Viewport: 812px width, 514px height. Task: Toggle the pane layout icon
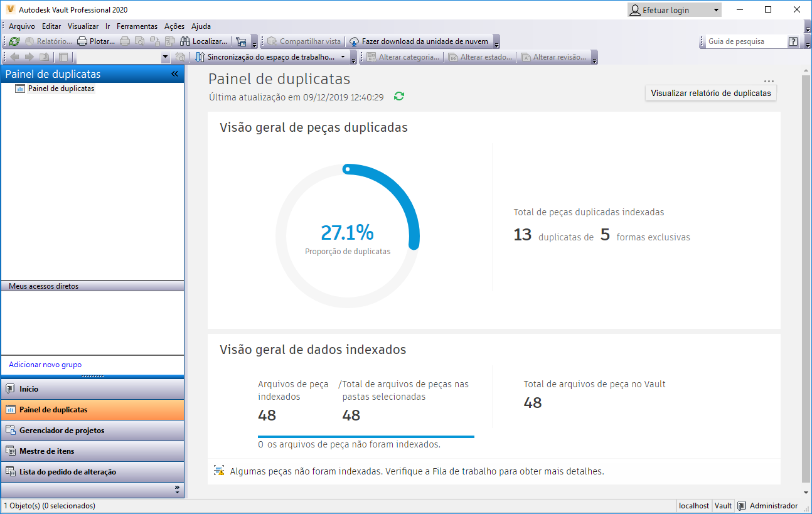point(63,57)
